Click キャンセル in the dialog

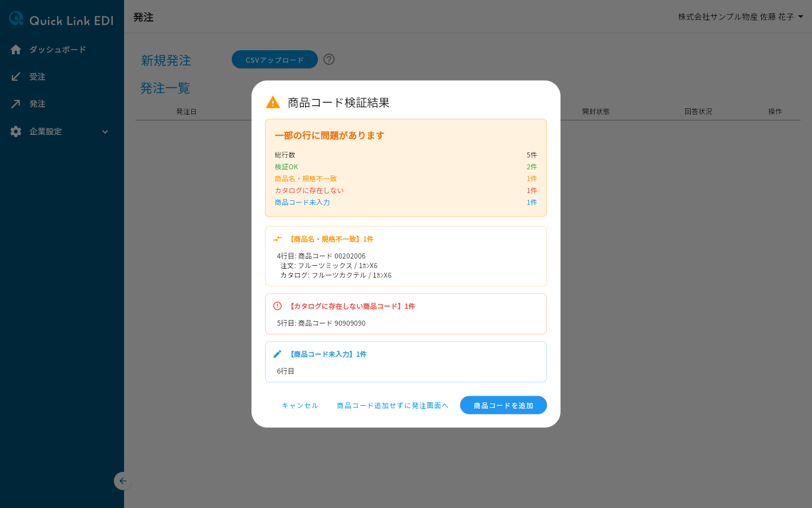point(300,405)
